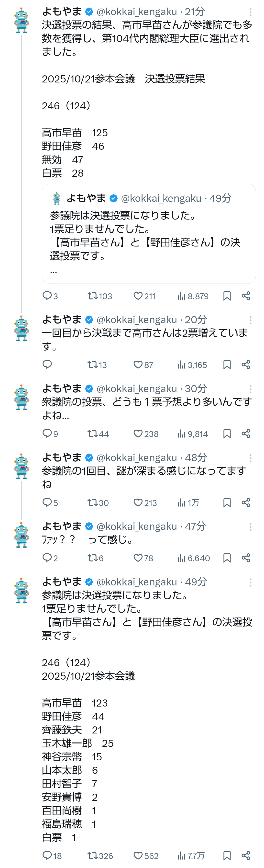Share the tweet with 562 likes
The height and width of the screenshot is (868, 264).
coord(246,855)
